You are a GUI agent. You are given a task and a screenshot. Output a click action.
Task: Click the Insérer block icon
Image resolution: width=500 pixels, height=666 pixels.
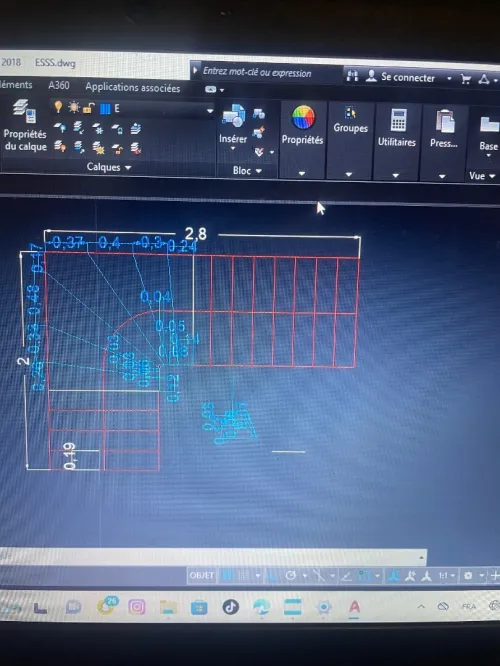click(233, 115)
